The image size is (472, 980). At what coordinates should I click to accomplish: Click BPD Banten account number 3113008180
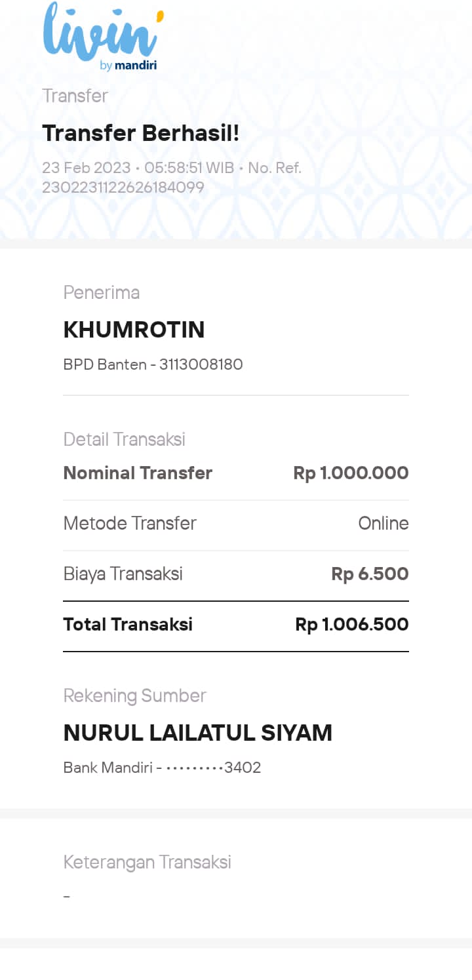click(201, 364)
